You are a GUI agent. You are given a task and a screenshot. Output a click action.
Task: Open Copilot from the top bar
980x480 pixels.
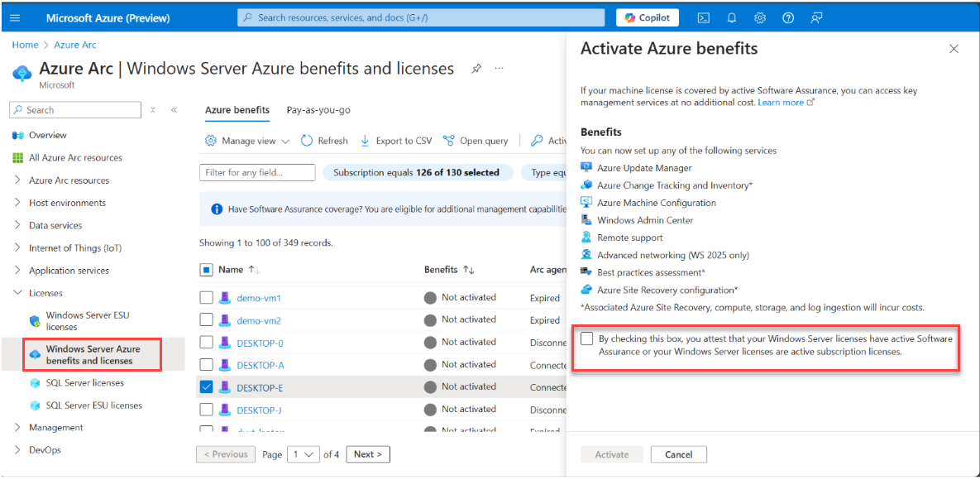click(x=647, y=17)
